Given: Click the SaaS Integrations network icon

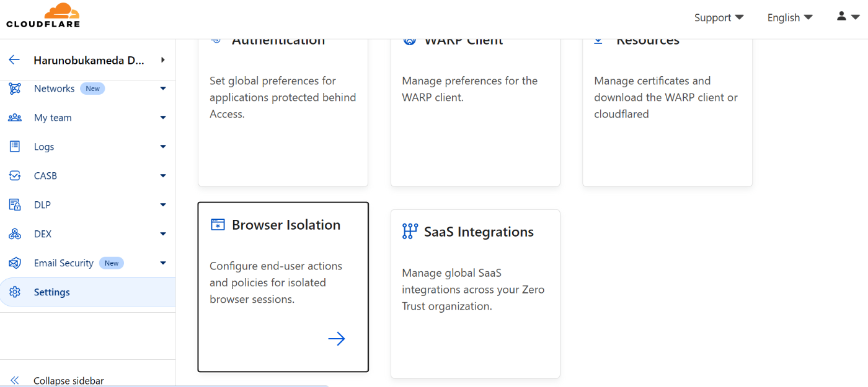Looking at the screenshot, I should tap(409, 231).
